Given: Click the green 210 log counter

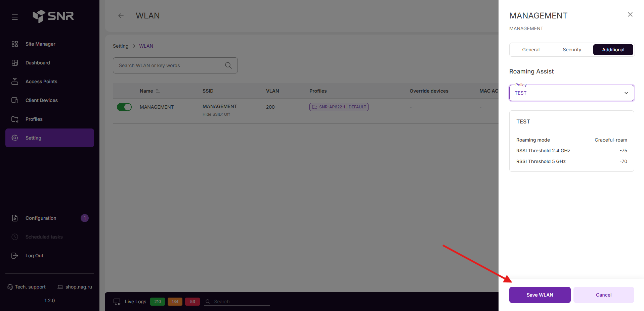Looking at the screenshot, I should pyautogui.click(x=158, y=302).
